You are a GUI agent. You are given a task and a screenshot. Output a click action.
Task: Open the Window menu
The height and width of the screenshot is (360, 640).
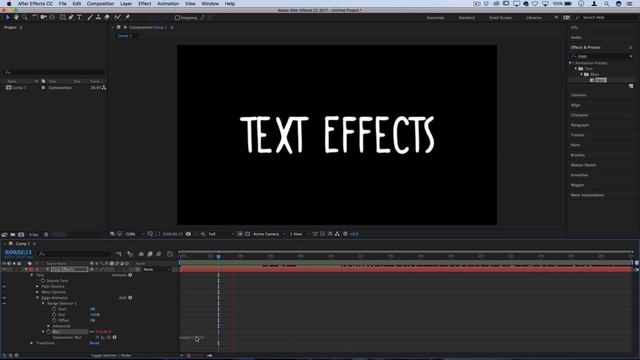210,4
